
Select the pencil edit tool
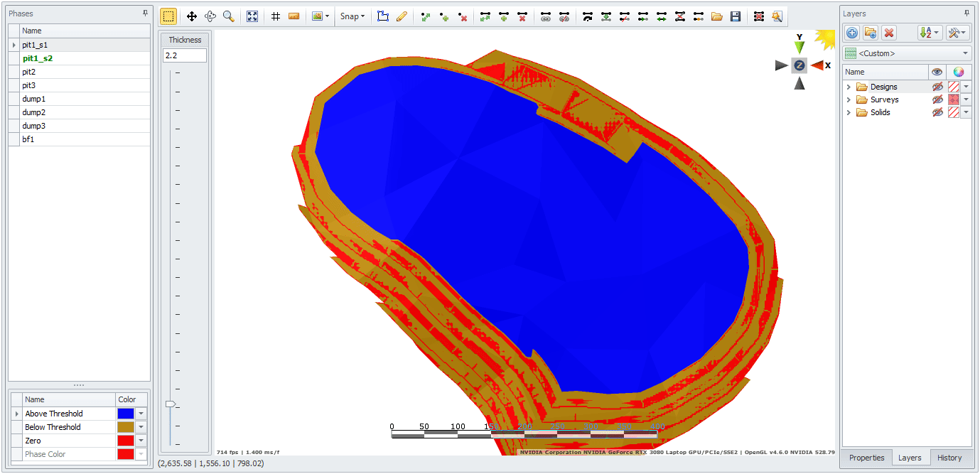point(402,16)
